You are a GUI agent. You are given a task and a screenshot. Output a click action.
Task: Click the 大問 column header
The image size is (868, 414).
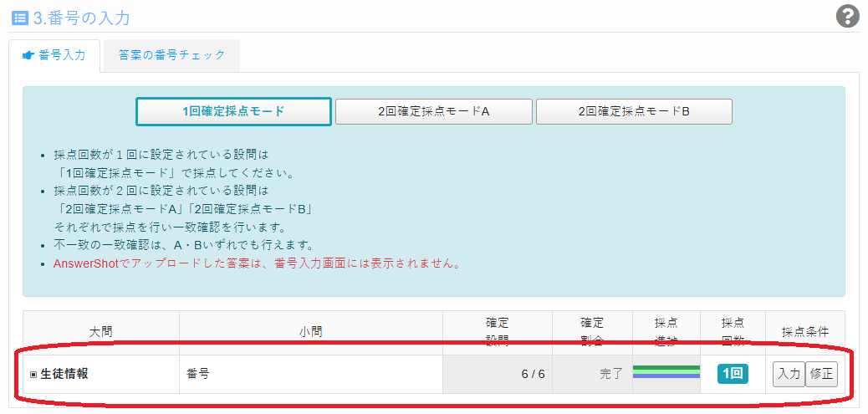(x=100, y=332)
